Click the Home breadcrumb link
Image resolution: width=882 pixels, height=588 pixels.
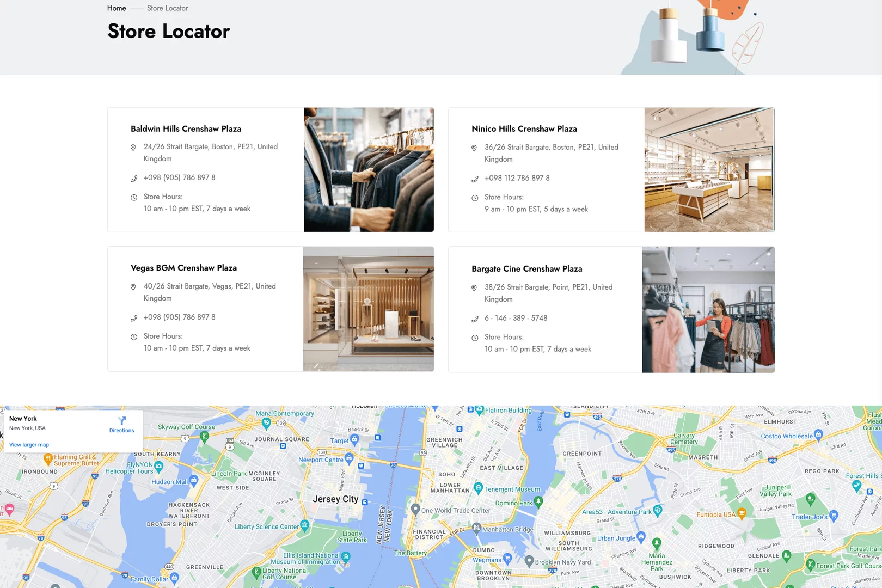[117, 8]
